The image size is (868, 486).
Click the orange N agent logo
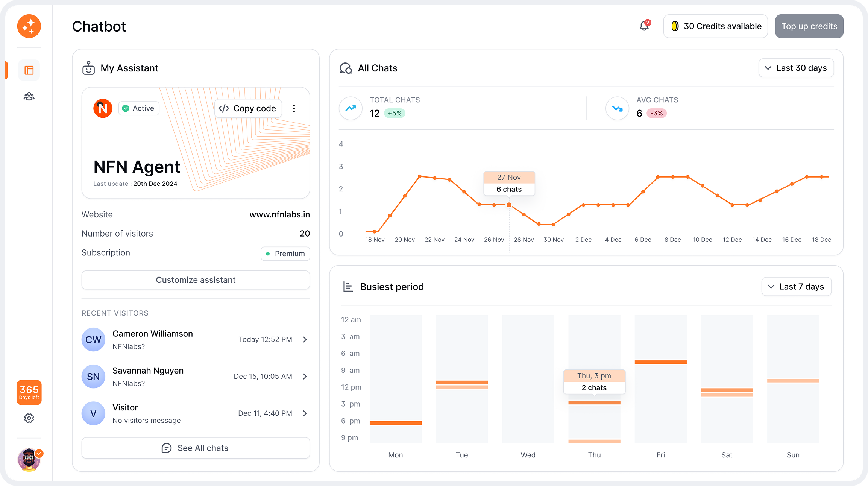click(103, 108)
